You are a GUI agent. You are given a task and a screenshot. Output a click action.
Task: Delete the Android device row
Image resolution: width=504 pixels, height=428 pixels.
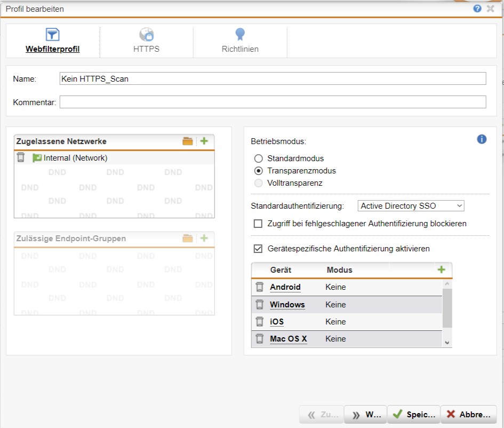click(x=260, y=287)
